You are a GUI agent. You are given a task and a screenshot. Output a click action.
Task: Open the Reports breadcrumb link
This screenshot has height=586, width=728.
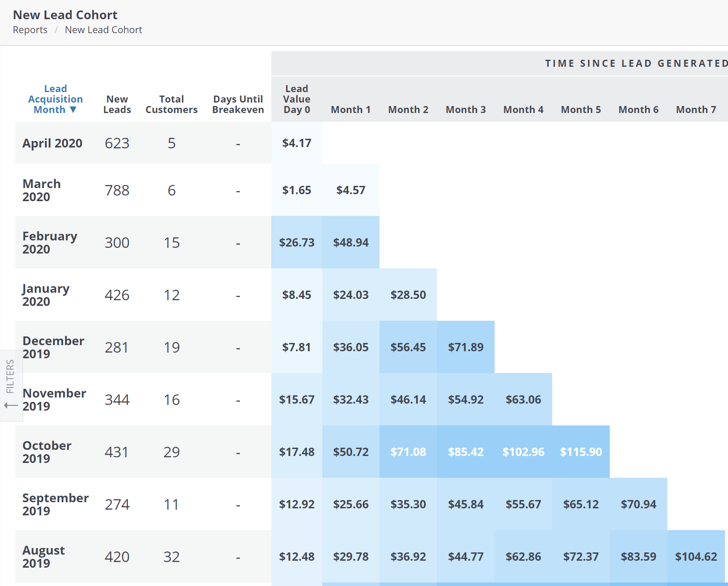tap(30, 30)
